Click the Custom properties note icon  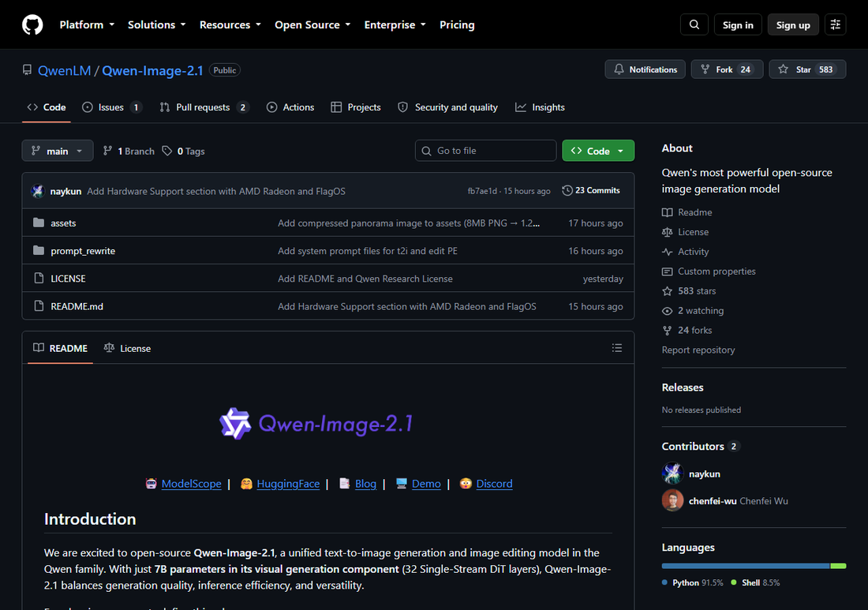point(667,271)
